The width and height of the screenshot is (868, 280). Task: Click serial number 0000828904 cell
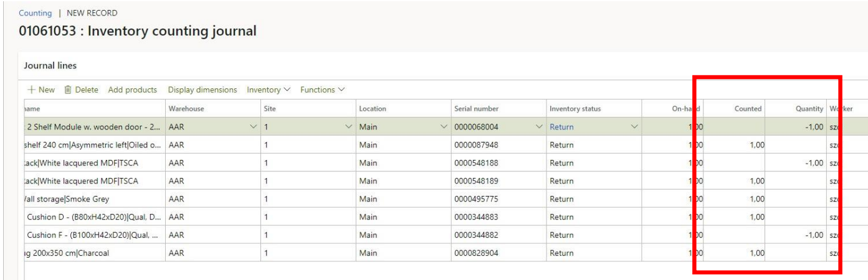[x=476, y=253]
